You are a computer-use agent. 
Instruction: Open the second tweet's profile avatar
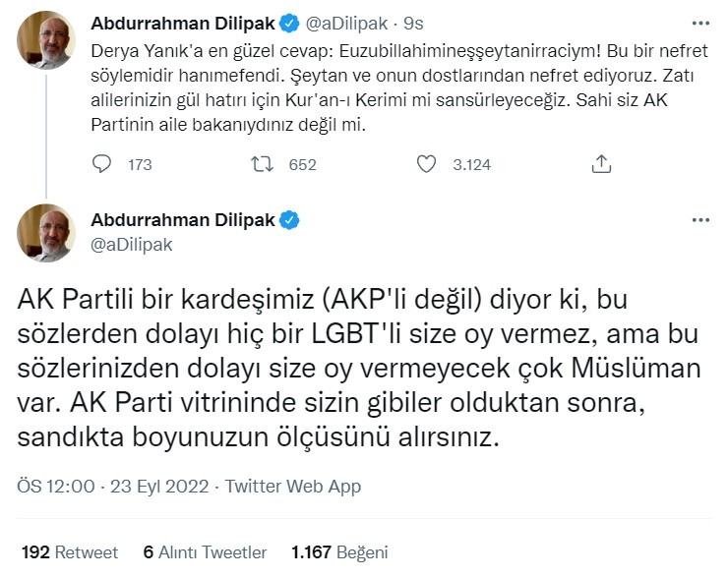point(48,233)
